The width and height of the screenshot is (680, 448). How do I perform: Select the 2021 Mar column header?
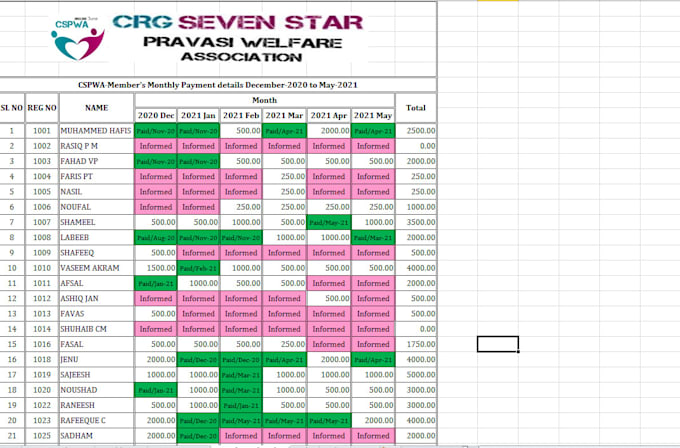coord(284,115)
